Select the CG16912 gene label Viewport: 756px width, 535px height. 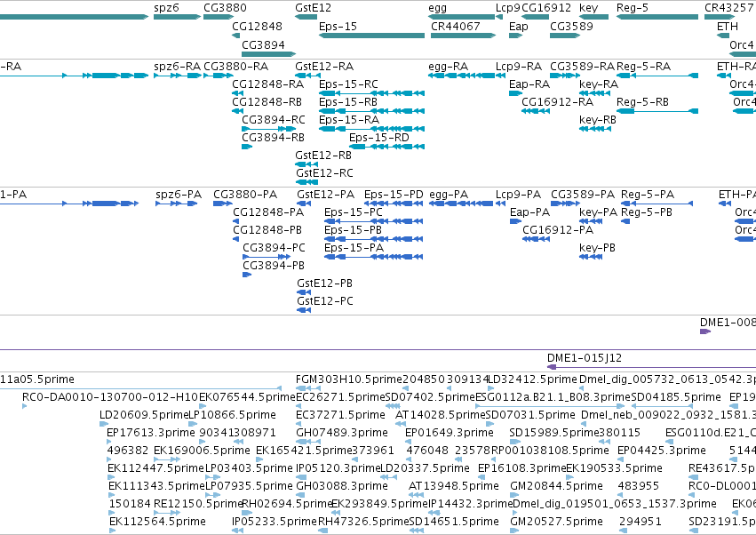click(x=546, y=8)
